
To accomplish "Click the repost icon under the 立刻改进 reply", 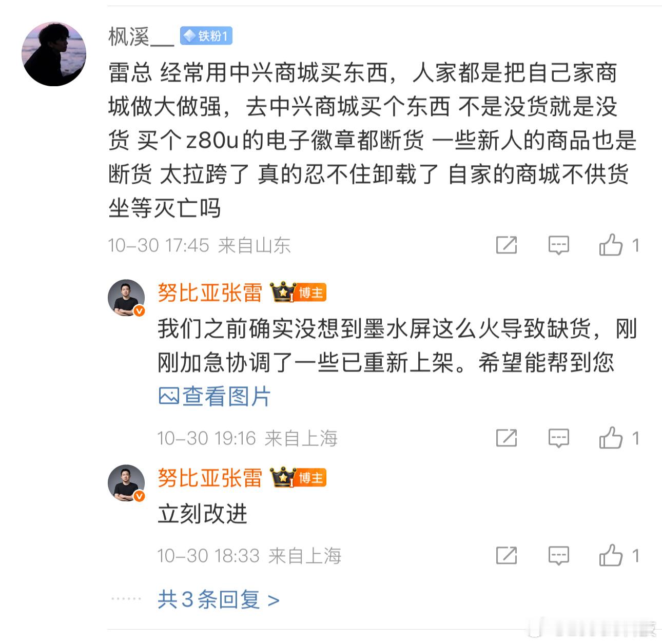I will pos(507,555).
